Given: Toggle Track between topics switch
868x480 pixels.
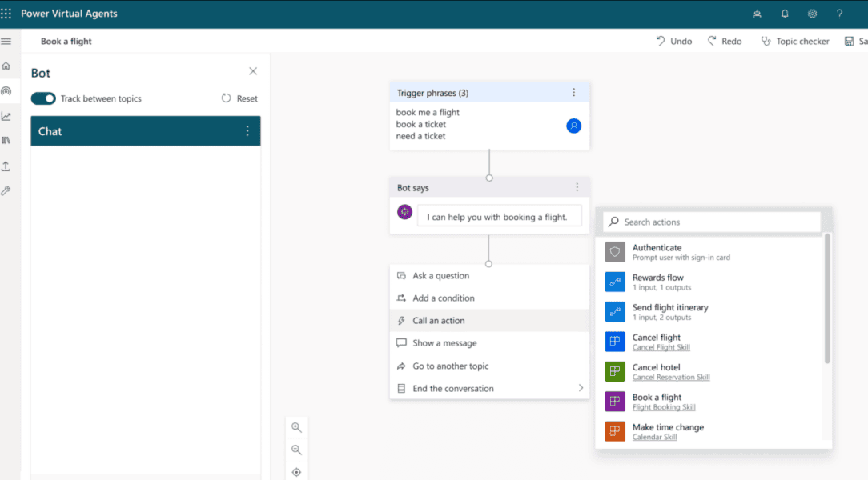Looking at the screenshot, I should coord(43,98).
